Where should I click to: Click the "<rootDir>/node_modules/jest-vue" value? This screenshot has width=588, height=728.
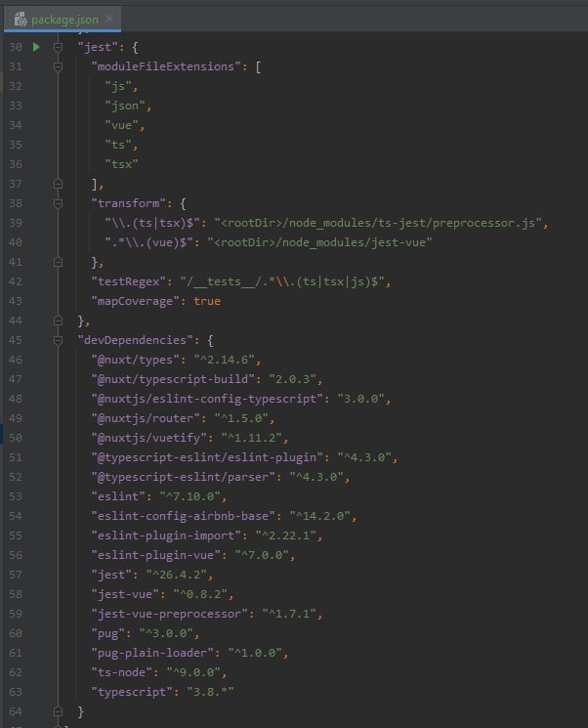pos(319,242)
